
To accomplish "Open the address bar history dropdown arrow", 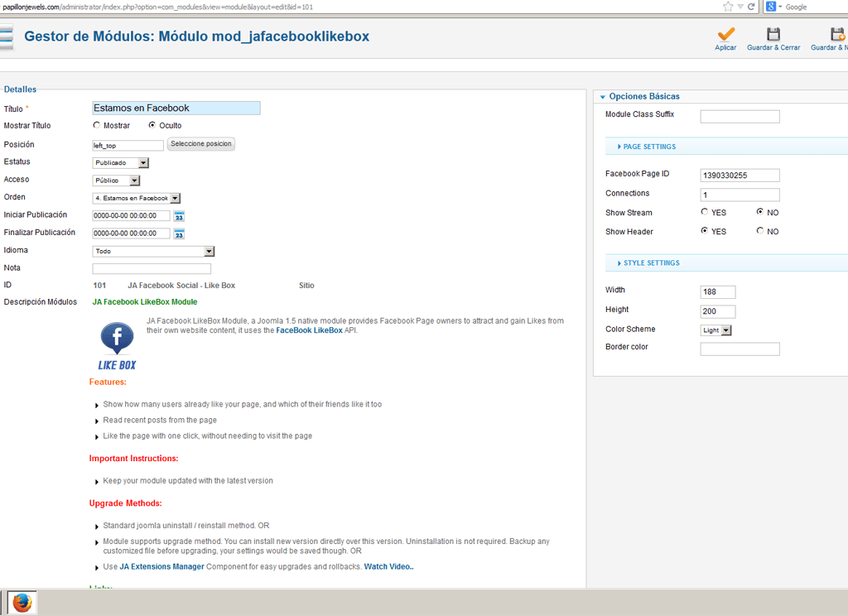I will 740,7.
